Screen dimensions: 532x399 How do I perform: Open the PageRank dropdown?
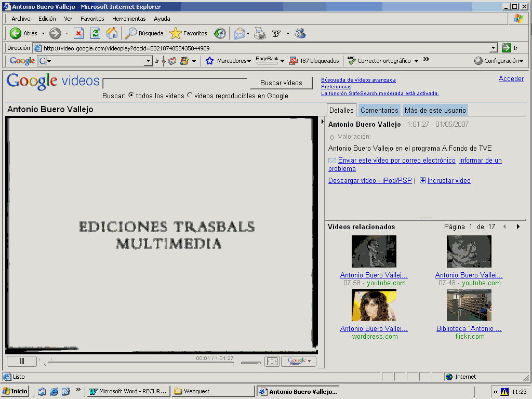pyautogui.click(x=282, y=61)
